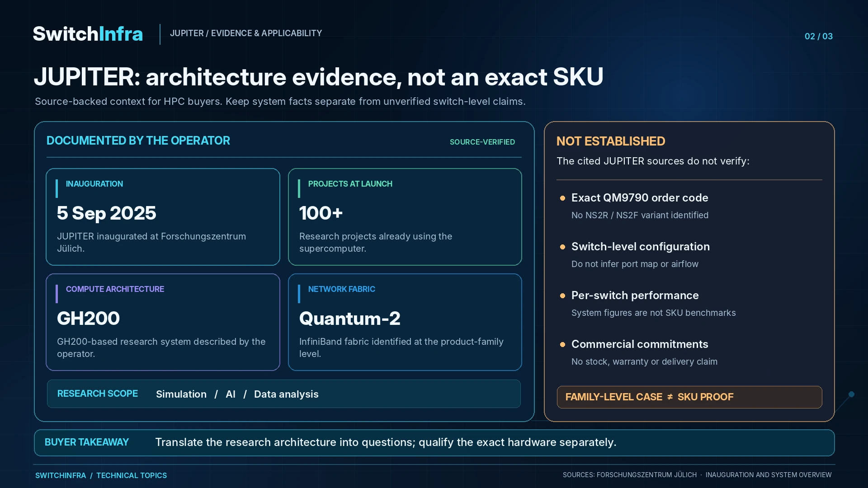Select 'The cited JUPITER sources do not verify' text

tap(653, 161)
